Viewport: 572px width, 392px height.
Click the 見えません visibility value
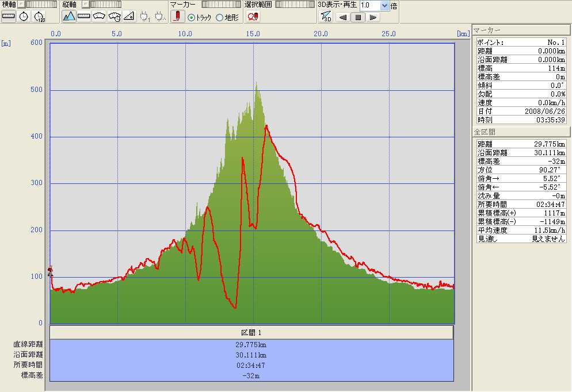point(548,239)
